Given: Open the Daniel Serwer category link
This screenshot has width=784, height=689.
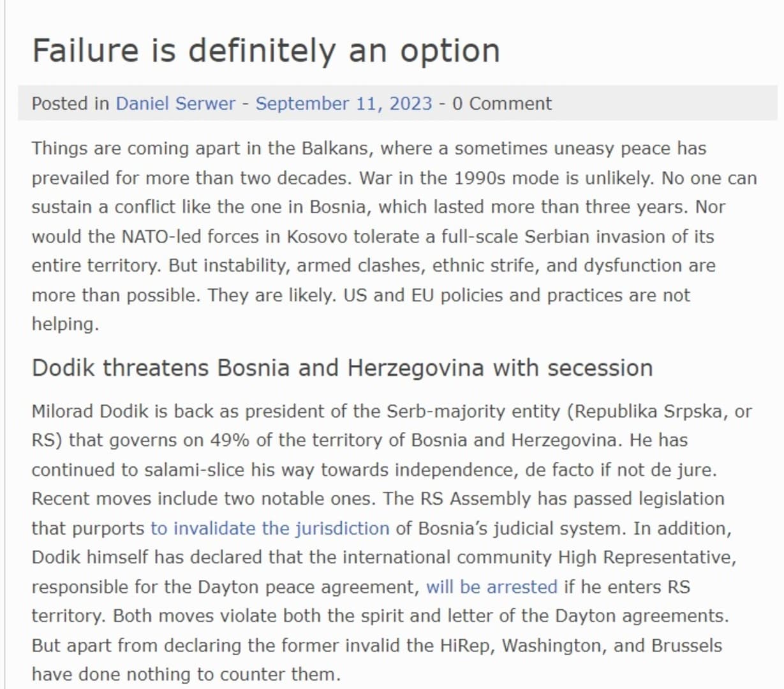Looking at the screenshot, I should (x=175, y=103).
